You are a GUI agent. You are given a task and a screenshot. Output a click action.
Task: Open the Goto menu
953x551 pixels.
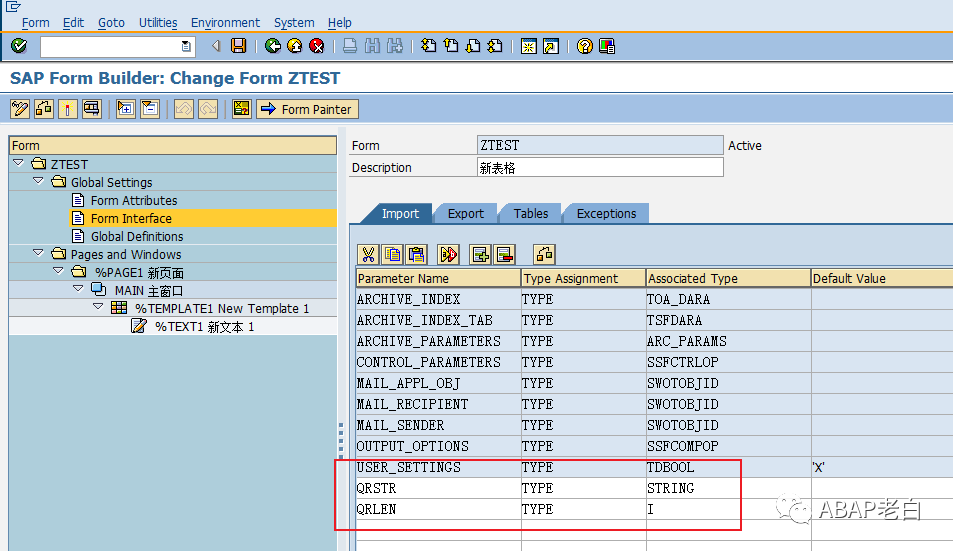111,22
